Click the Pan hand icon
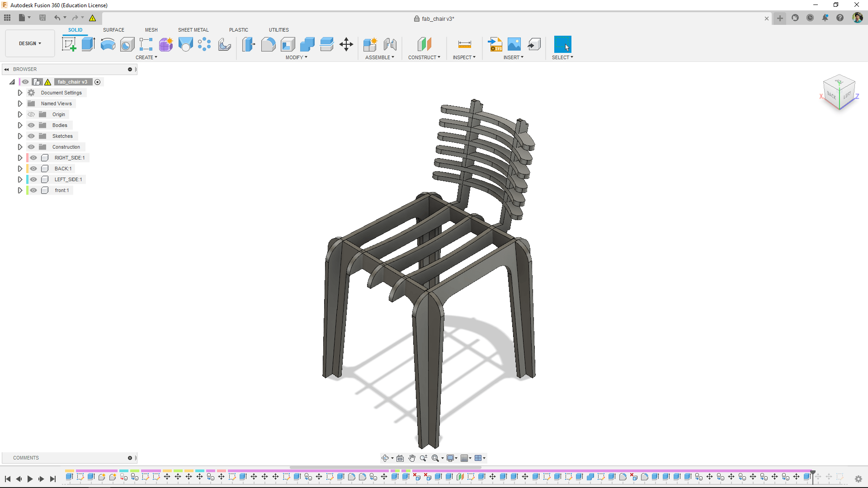868x488 pixels. (412, 458)
